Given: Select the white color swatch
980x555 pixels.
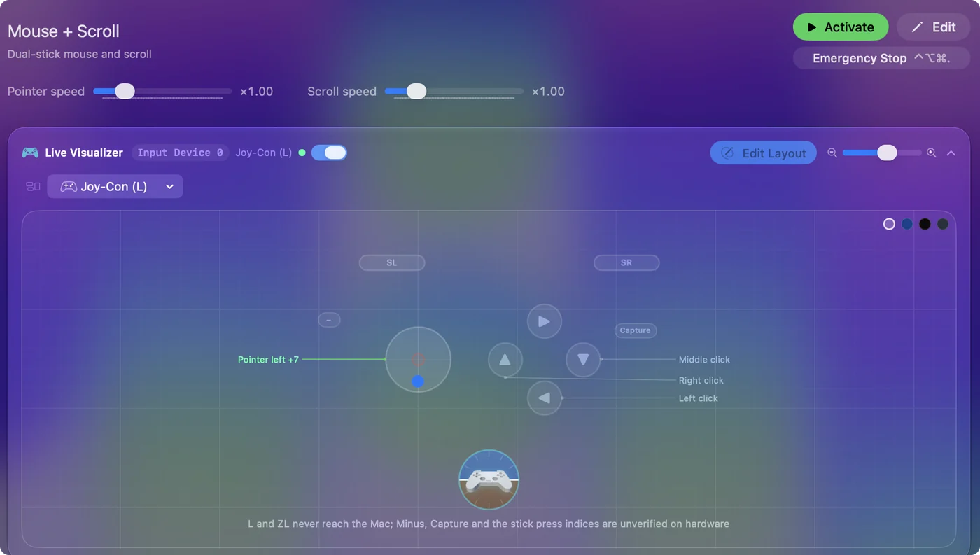Looking at the screenshot, I should (889, 224).
